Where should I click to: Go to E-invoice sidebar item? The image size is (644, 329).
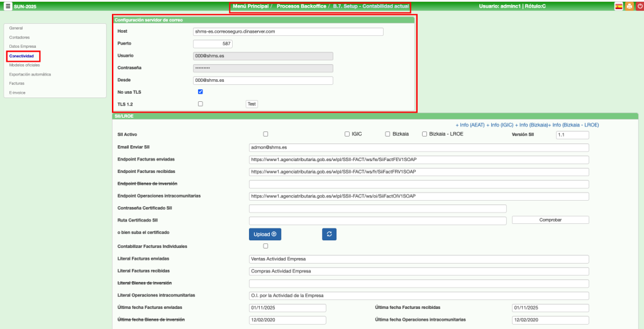pos(17,92)
